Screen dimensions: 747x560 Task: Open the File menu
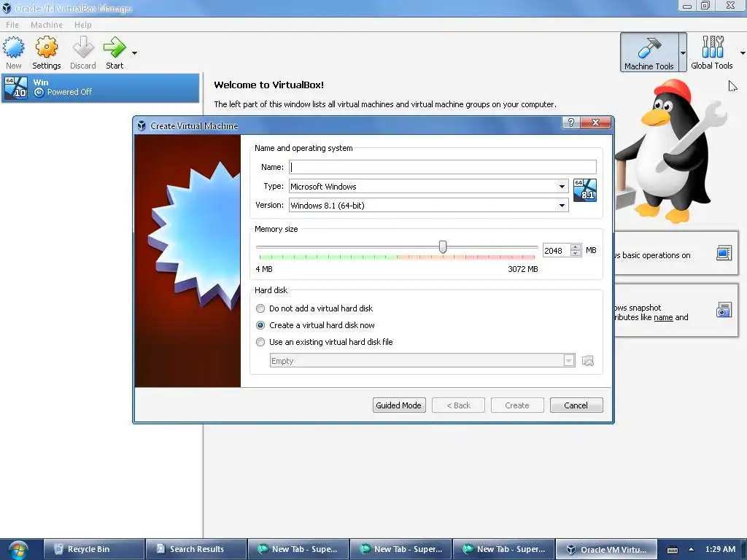pyautogui.click(x=12, y=25)
